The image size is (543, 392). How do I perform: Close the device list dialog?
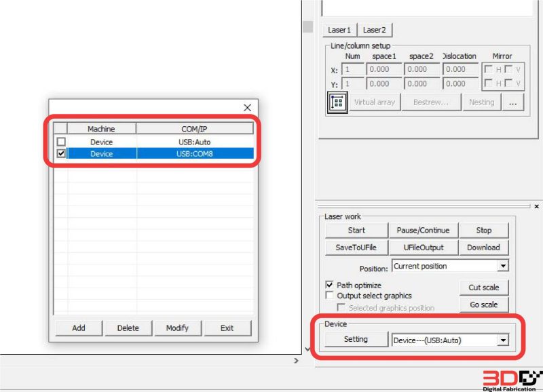click(x=247, y=108)
